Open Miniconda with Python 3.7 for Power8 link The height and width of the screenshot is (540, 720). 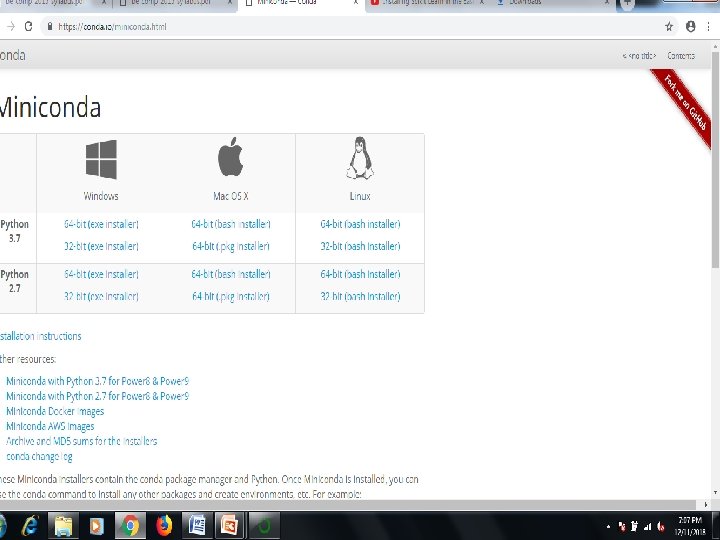pyautogui.click(x=97, y=381)
